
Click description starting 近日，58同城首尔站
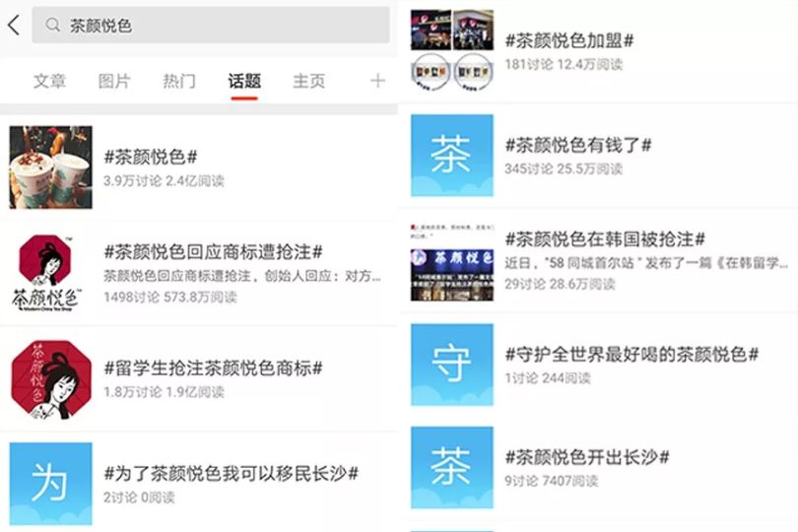[x=646, y=263]
